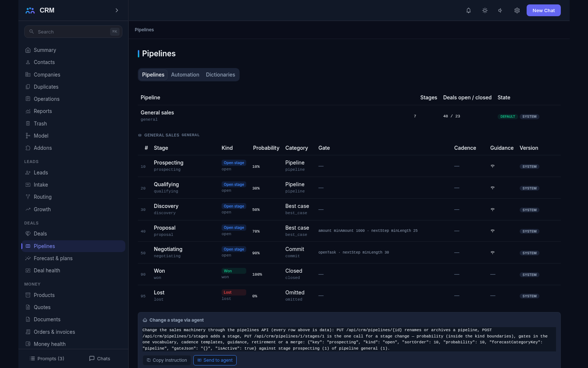Viewport: 588px width, 368px height.
Task: Open settings gear in top bar
Action: click(x=517, y=10)
